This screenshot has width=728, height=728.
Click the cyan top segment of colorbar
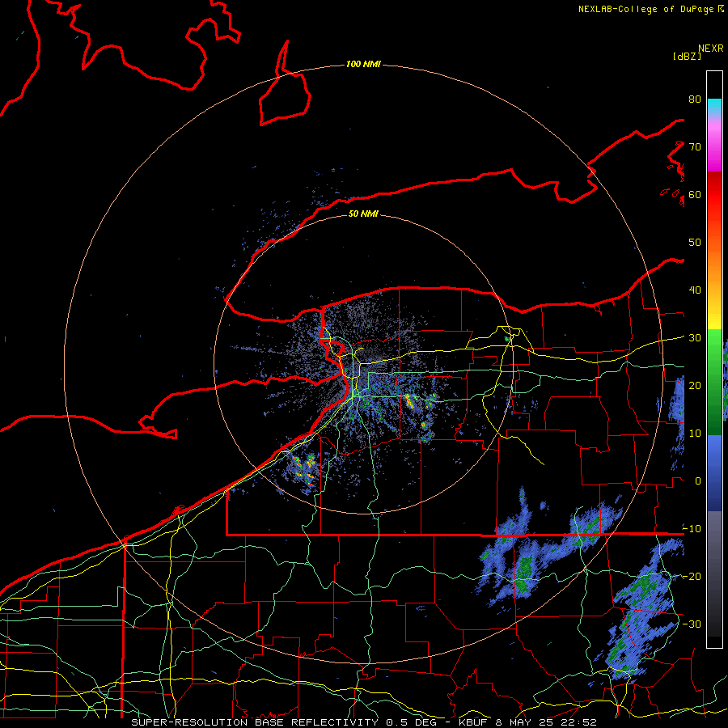(714, 106)
